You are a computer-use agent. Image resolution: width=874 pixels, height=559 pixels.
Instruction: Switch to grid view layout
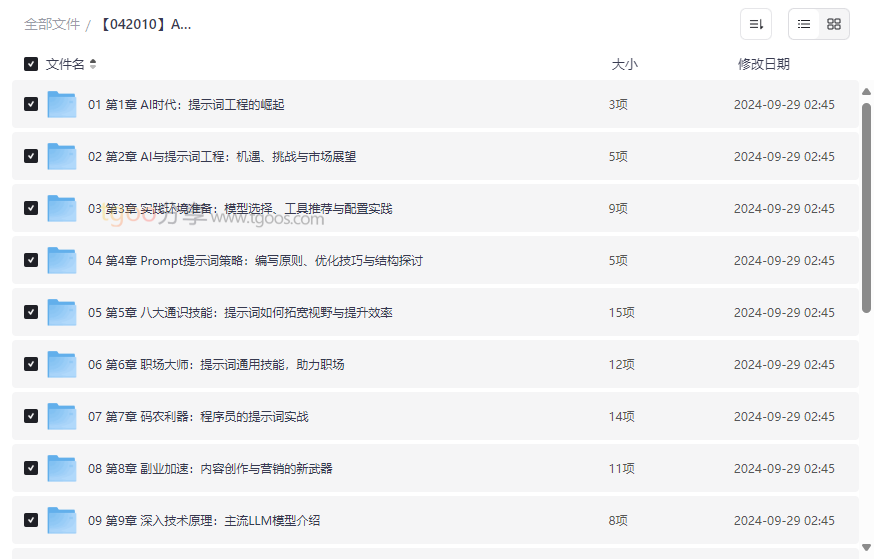coord(834,24)
